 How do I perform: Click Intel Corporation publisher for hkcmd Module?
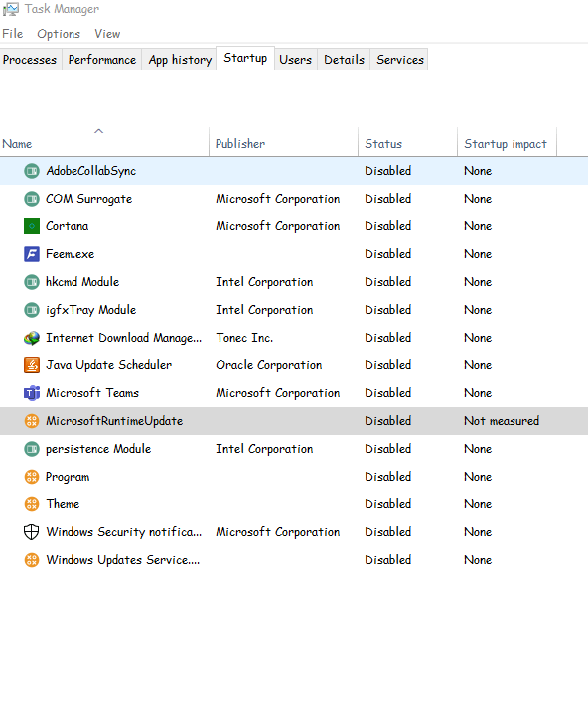tap(264, 282)
